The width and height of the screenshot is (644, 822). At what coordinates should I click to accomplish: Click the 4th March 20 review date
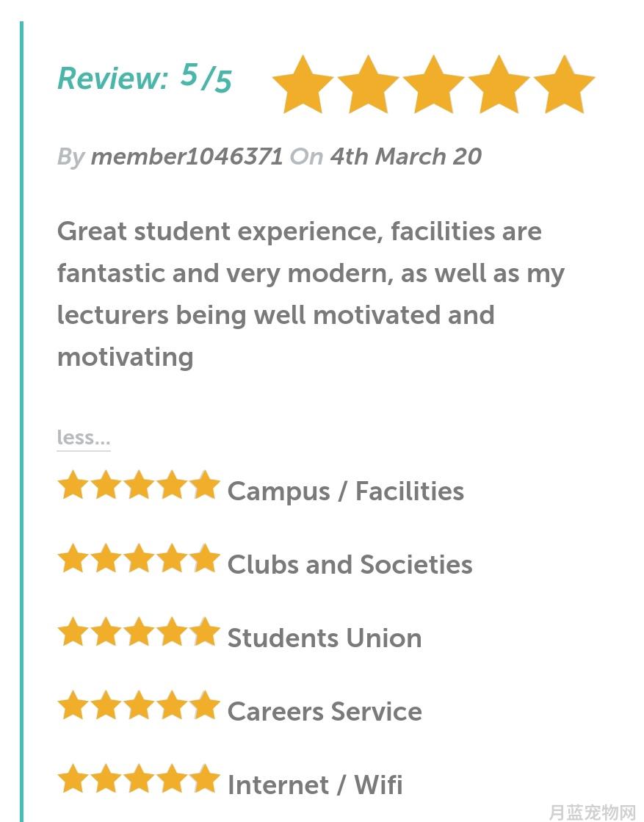(x=405, y=156)
